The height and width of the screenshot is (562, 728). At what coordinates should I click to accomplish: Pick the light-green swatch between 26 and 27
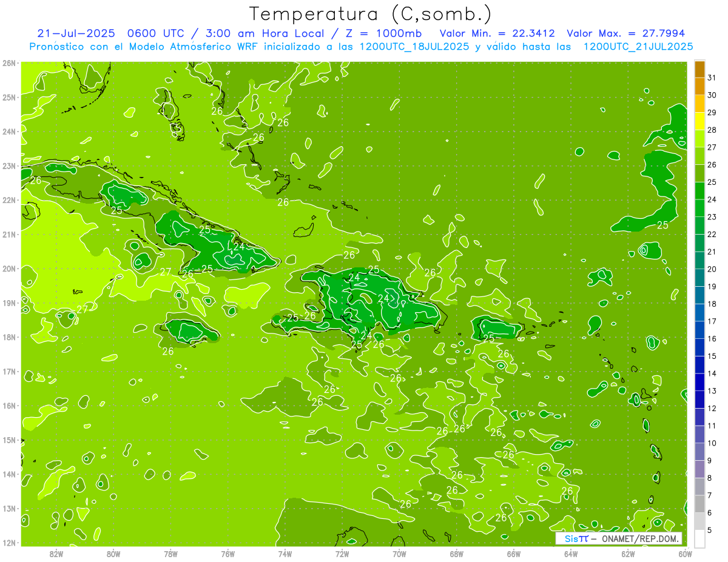699,156
